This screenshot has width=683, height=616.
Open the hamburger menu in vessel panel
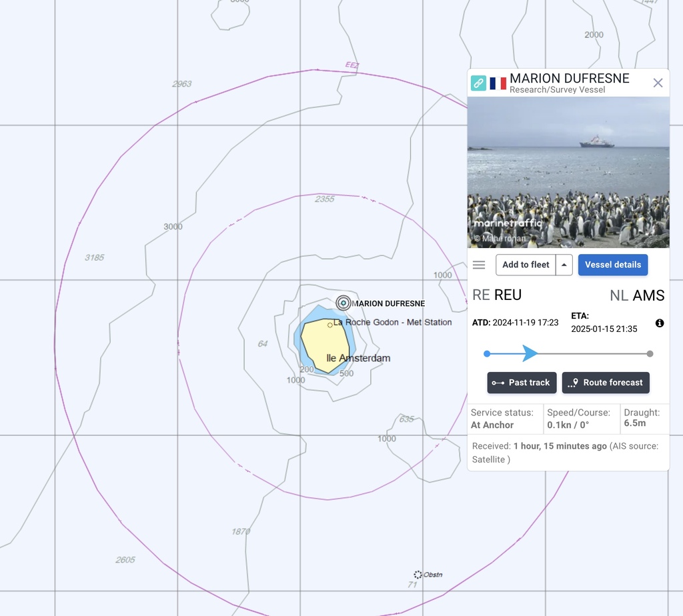479,265
